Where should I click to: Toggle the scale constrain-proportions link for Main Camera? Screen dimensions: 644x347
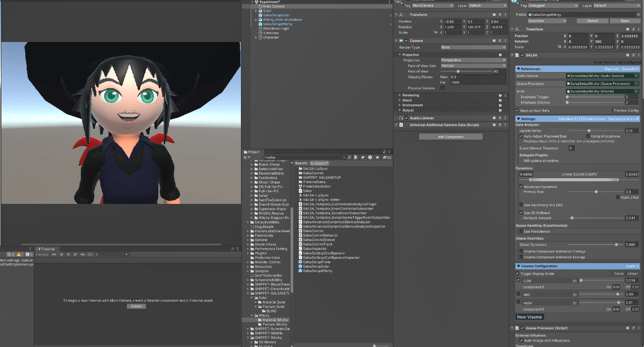(435, 33)
